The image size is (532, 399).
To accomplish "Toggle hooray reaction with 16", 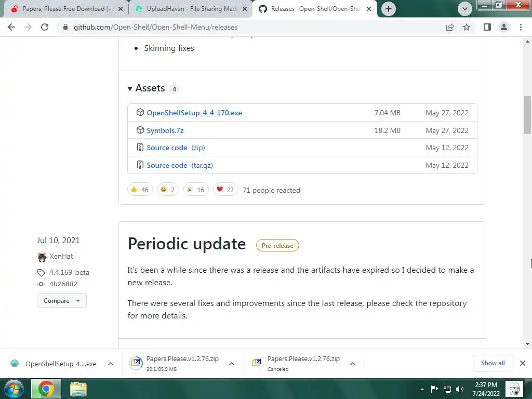I will [196, 190].
